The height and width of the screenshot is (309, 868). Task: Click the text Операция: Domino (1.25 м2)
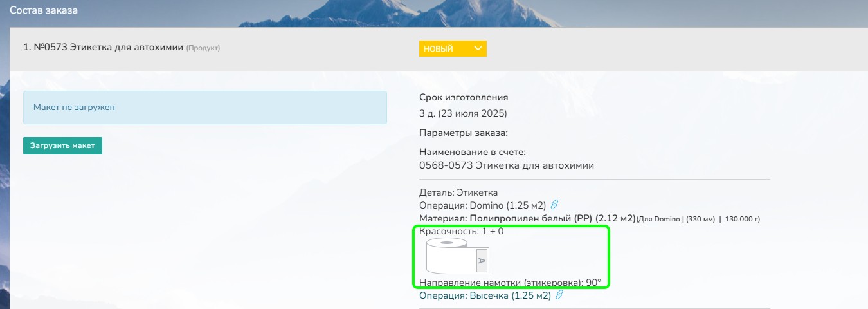[482, 205]
